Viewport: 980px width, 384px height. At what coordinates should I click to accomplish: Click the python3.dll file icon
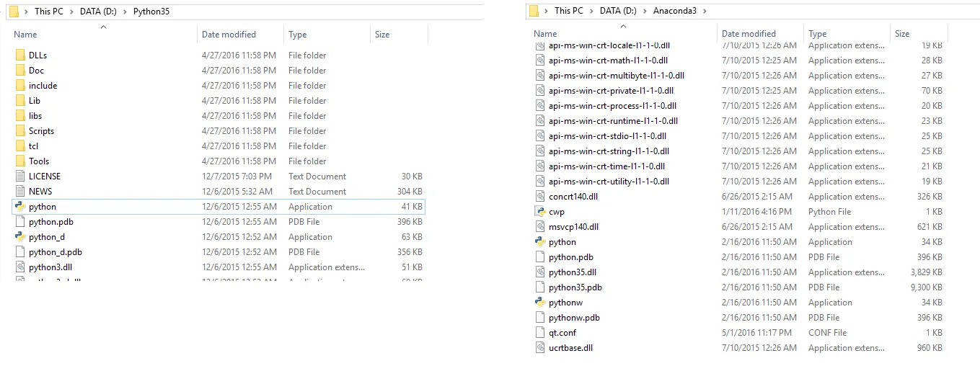click(x=20, y=267)
